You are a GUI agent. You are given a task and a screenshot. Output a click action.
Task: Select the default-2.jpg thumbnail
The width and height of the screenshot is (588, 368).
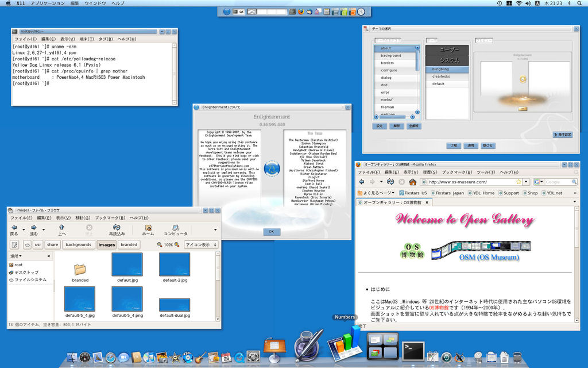click(175, 264)
